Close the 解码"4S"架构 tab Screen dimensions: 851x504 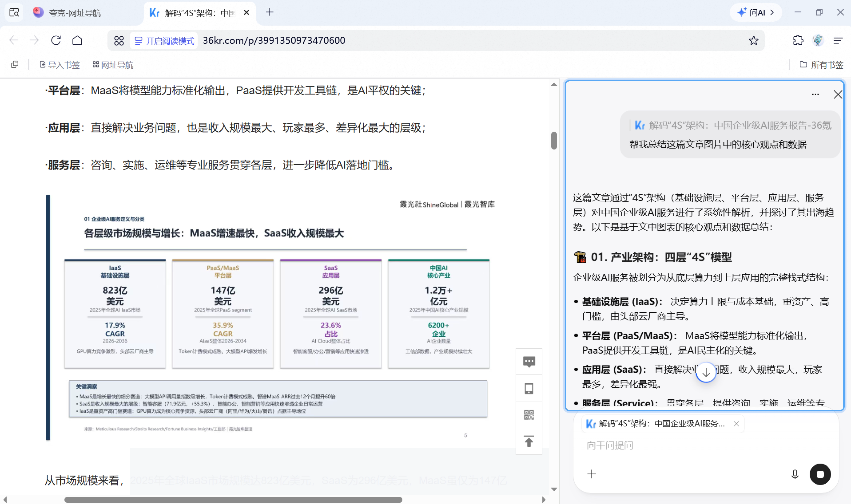[x=247, y=13]
